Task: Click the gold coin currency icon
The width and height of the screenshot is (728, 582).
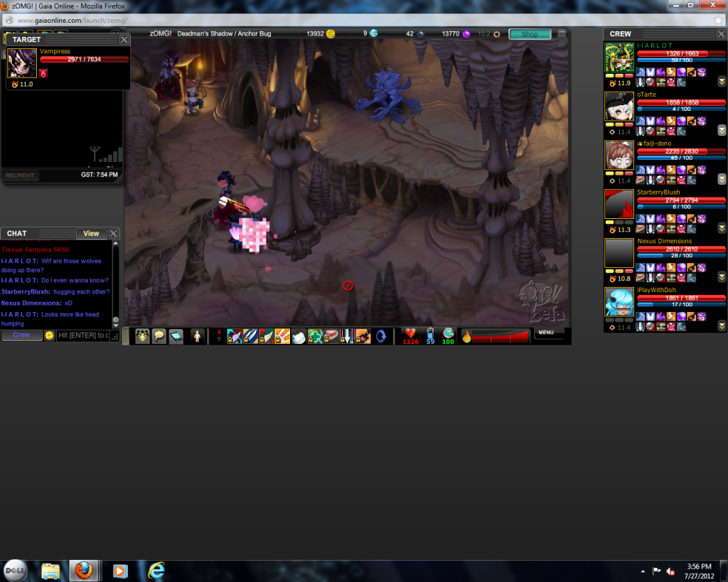Action: click(331, 34)
